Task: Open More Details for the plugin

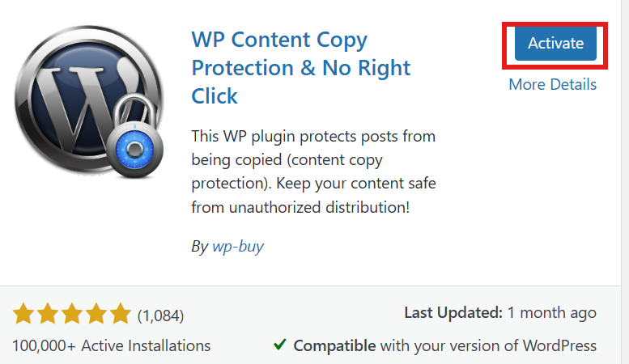Action: pos(552,85)
